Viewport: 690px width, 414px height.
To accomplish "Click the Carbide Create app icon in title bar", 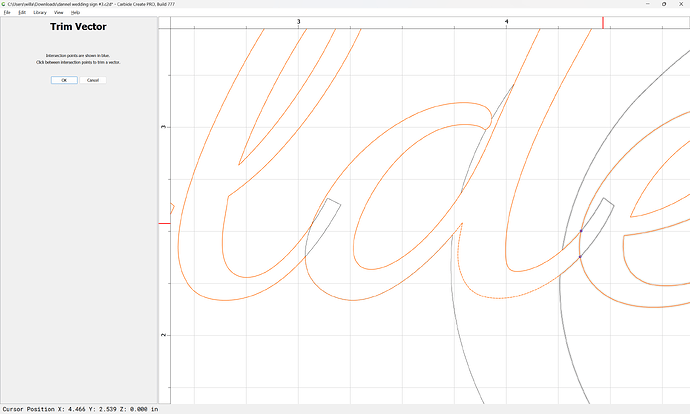I will click(4, 4).
